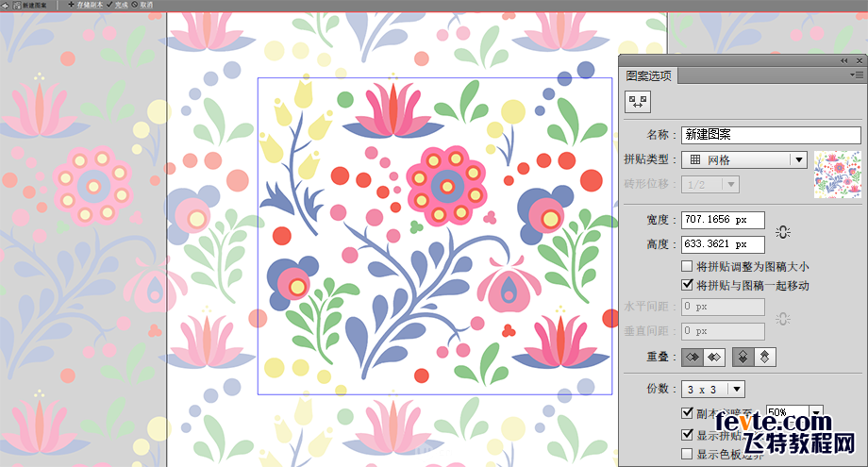Open the dim copies 50% dropdown arrow
The image size is (868, 467).
point(816,412)
